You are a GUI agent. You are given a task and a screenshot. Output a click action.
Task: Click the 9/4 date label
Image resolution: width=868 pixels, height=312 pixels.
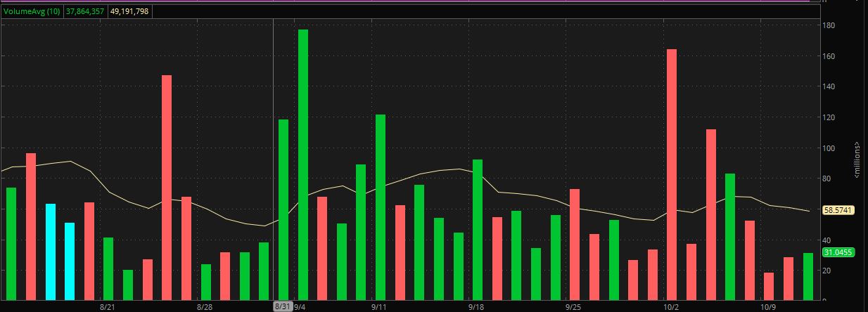300,307
